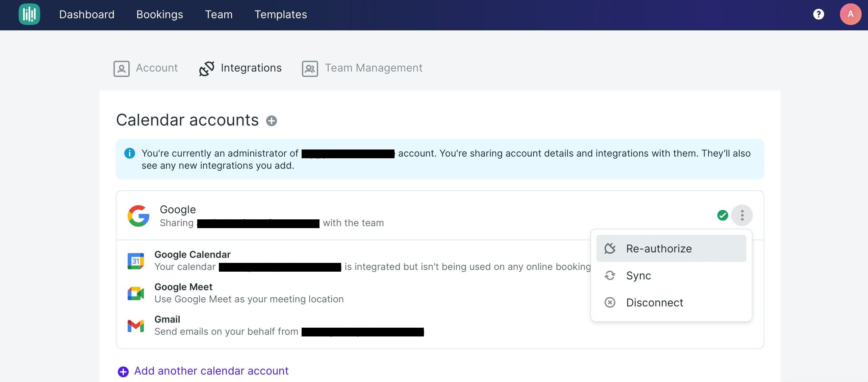Click the app logo in navbar
868x382 pixels.
(x=29, y=15)
